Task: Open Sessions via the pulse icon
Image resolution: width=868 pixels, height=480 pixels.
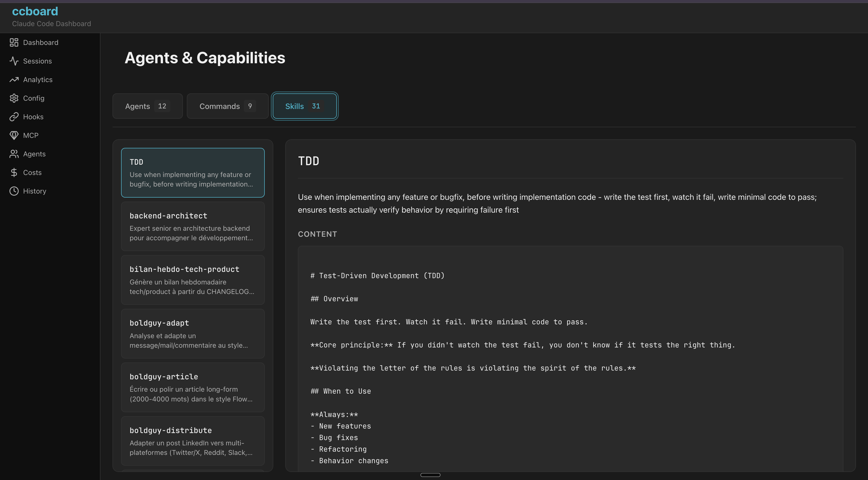Action: point(14,61)
